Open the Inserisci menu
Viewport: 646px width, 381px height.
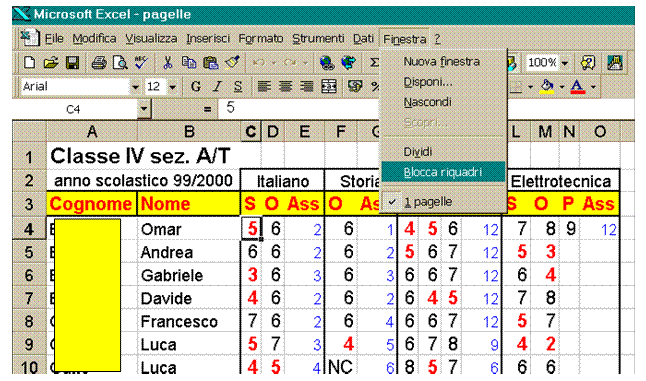point(208,39)
